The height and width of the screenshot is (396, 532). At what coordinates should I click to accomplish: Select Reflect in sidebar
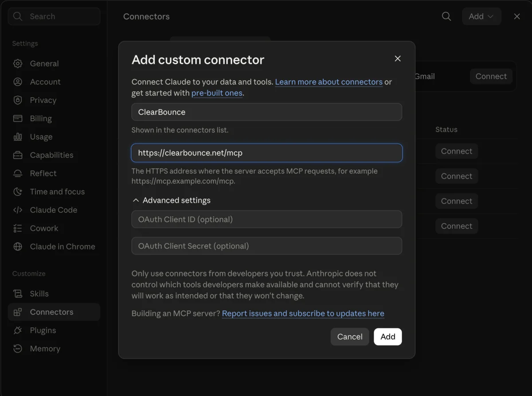(54, 173)
